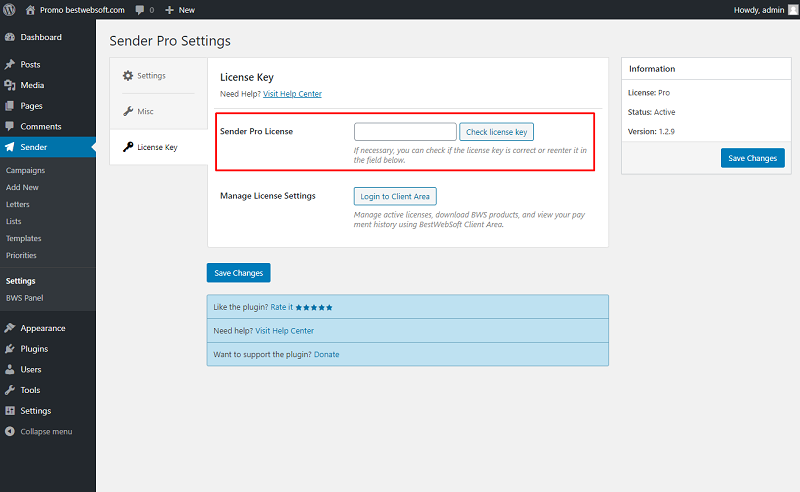Go to Media in the sidebar

click(32, 85)
